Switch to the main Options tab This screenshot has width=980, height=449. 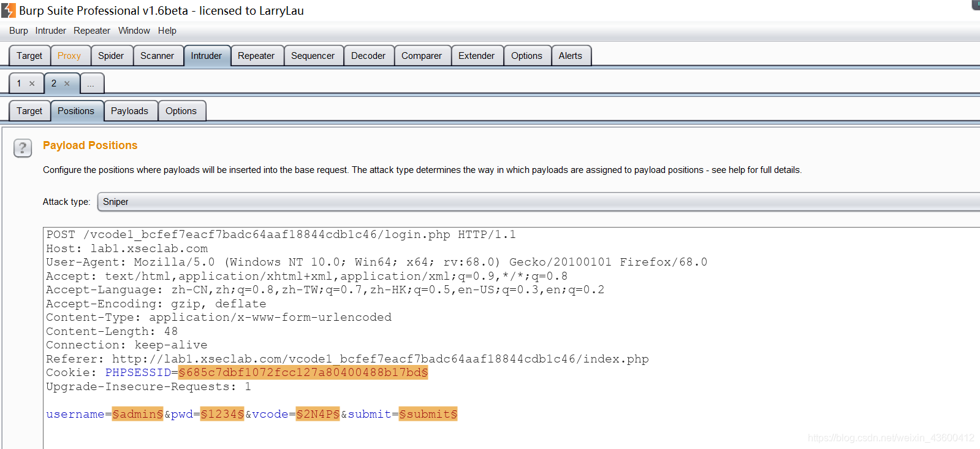coord(526,56)
